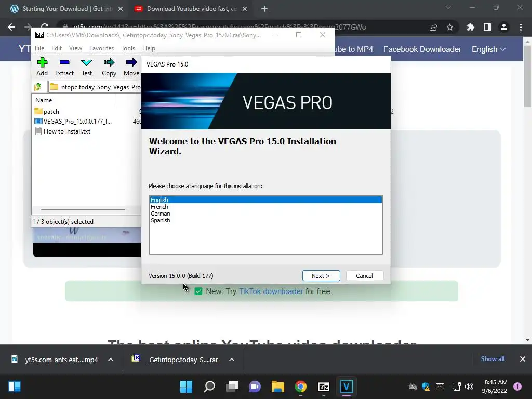
Task: Open the Widgets icon on the taskbar
Action: [x=14, y=387]
